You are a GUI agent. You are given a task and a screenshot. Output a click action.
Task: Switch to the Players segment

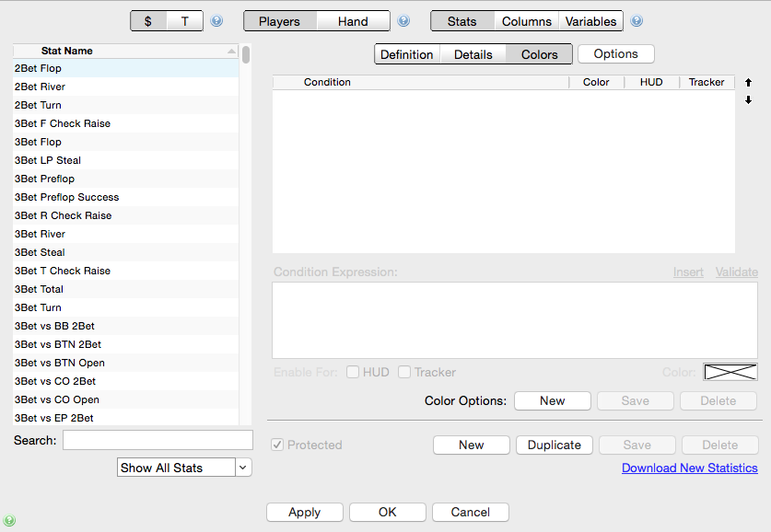coord(280,21)
